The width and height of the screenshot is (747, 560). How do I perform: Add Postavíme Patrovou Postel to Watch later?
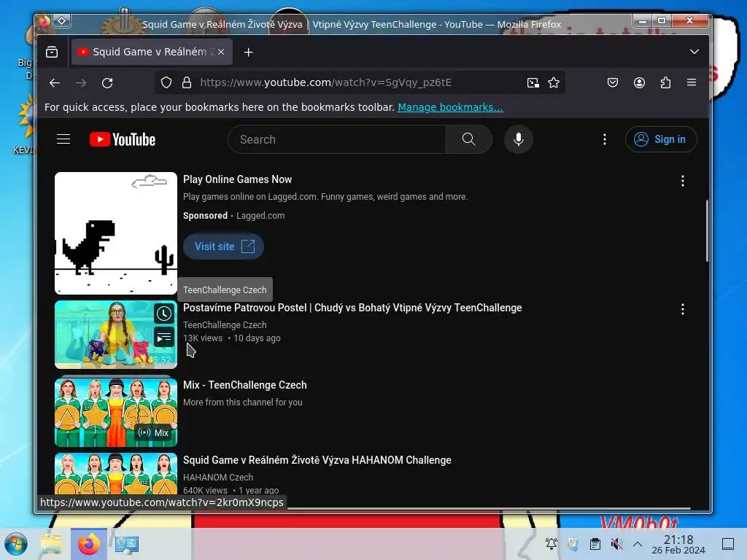pyautogui.click(x=164, y=314)
